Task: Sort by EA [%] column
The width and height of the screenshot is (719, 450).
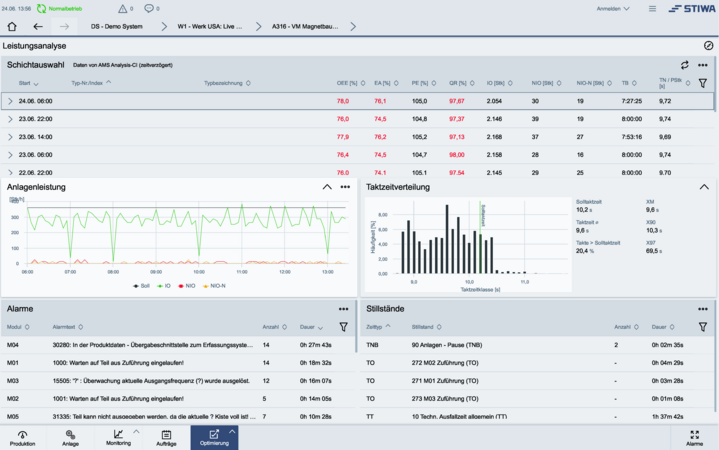Action: click(386, 83)
